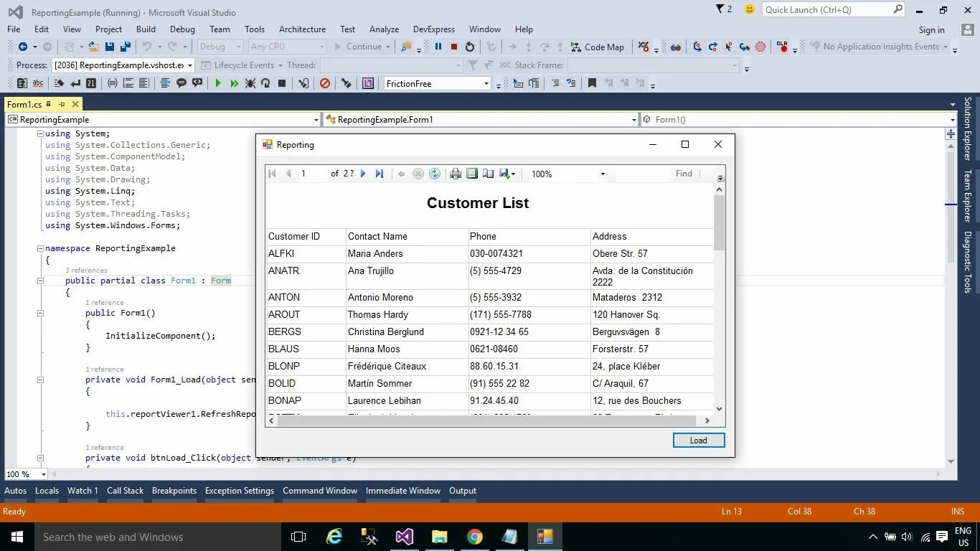Open the FrictionFree dropdown
This screenshot has height=551, width=980.
pyautogui.click(x=486, y=83)
